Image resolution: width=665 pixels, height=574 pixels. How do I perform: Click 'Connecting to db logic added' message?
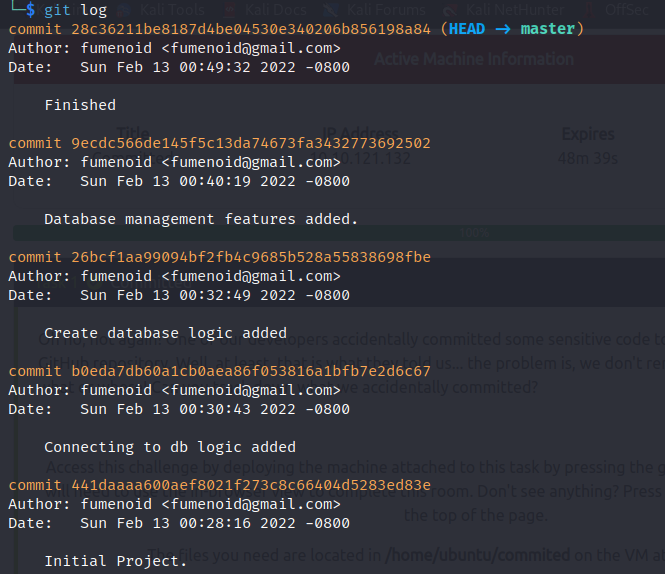click(170, 447)
